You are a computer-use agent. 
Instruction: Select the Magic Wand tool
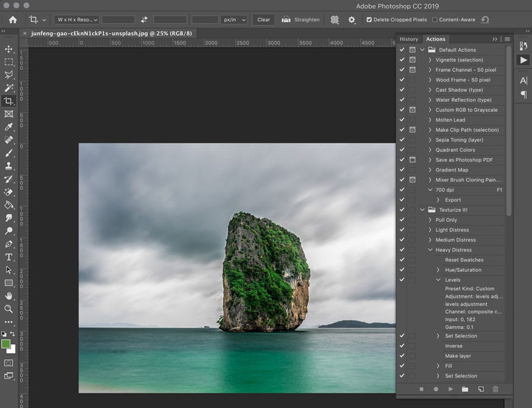click(x=9, y=88)
